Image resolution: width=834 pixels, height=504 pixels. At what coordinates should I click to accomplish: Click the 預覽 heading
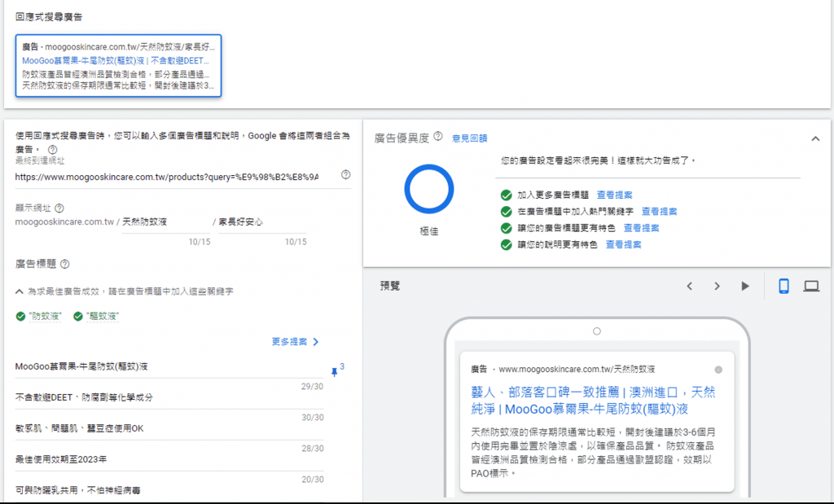pyautogui.click(x=390, y=286)
